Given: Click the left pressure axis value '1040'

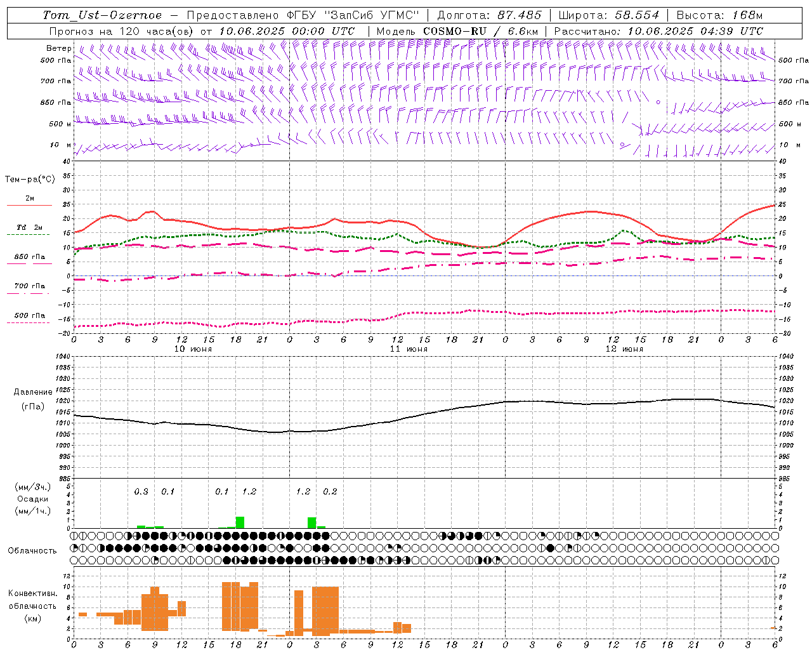Looking at the screenshot, I should click(62, 357).
